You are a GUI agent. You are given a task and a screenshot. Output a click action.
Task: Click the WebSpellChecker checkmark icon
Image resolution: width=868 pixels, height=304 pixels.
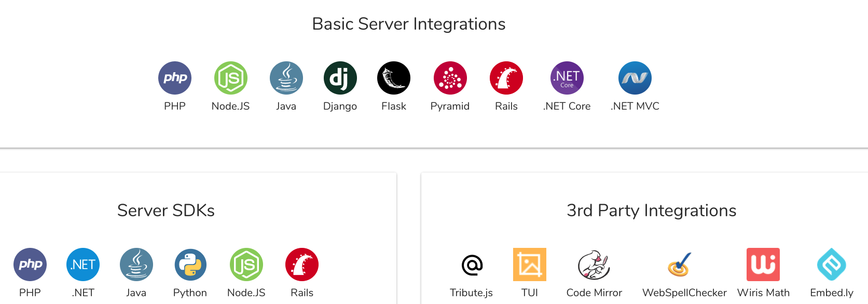(680, 265)
